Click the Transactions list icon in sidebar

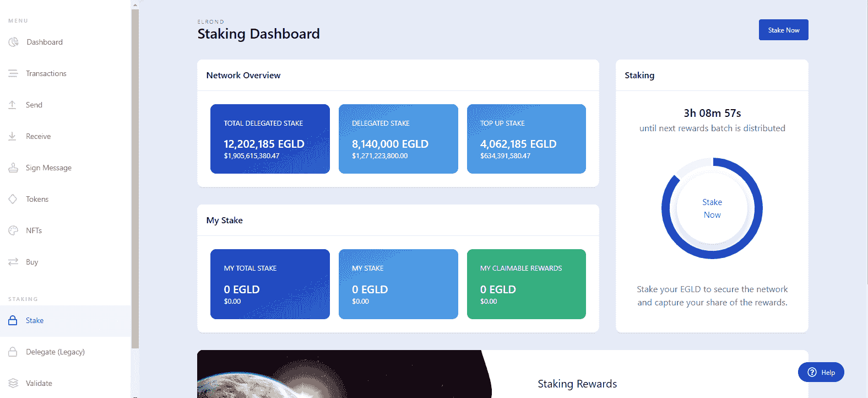point(13,73)
